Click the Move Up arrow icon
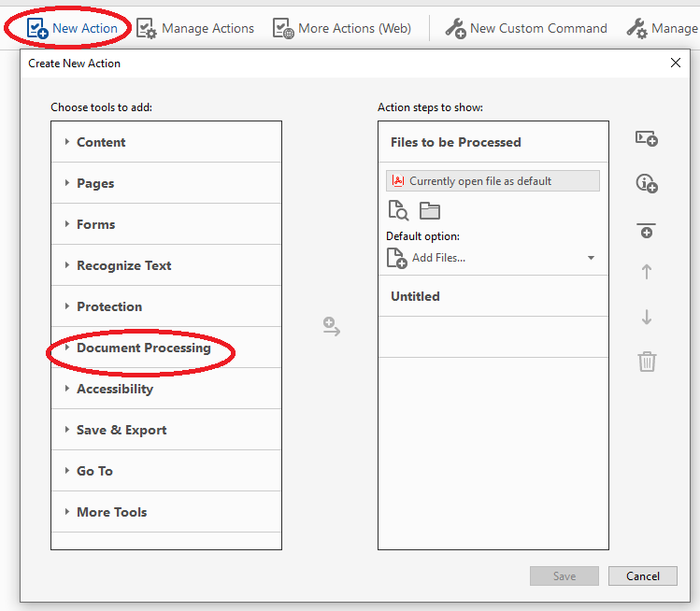 pos(647,271)
